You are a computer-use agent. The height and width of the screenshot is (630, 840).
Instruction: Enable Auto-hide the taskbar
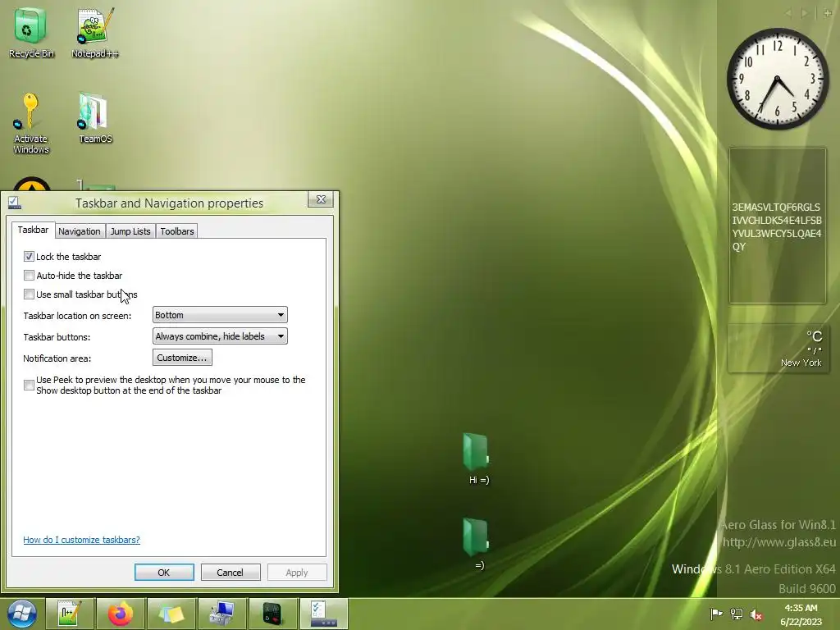[29, 276]
